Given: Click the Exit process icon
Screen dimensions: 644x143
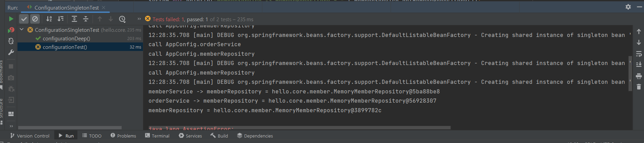Looking at the screenshot, I should click(11, 100).
